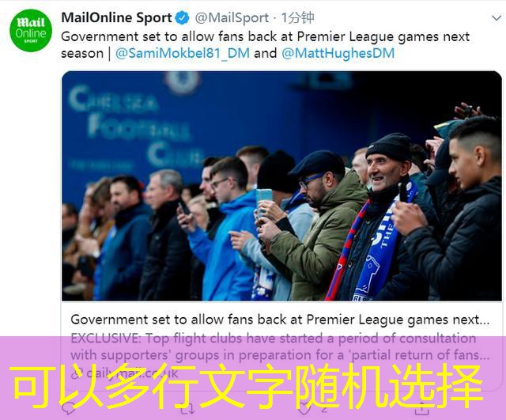506x420 pixels.
Task: Open the tweet options chevron menu
Action: (x=496, y=18)
